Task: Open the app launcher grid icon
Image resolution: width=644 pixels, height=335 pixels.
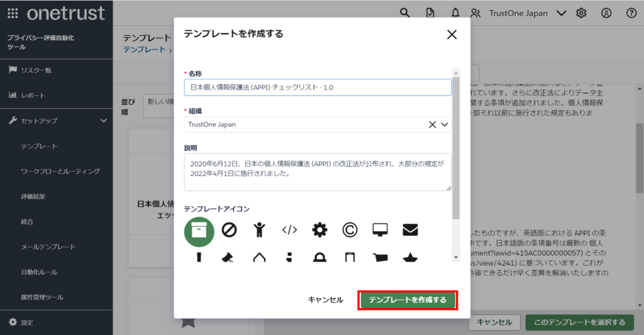Action: point(13,14)
